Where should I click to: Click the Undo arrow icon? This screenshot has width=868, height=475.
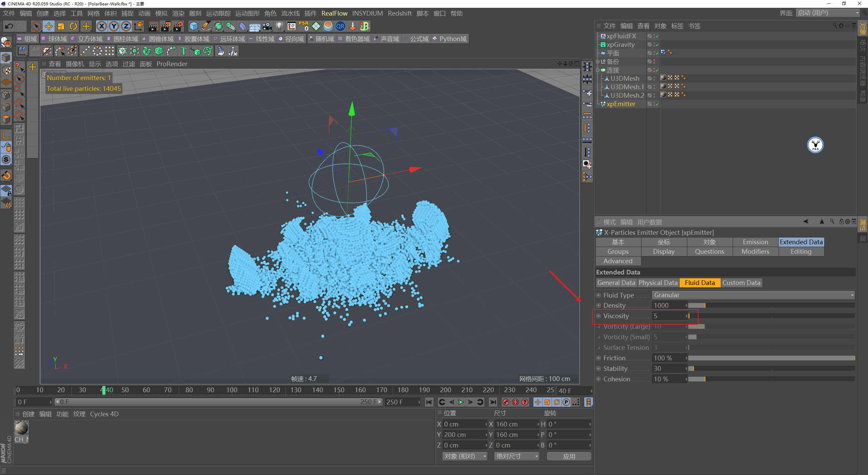pos(9,26)
